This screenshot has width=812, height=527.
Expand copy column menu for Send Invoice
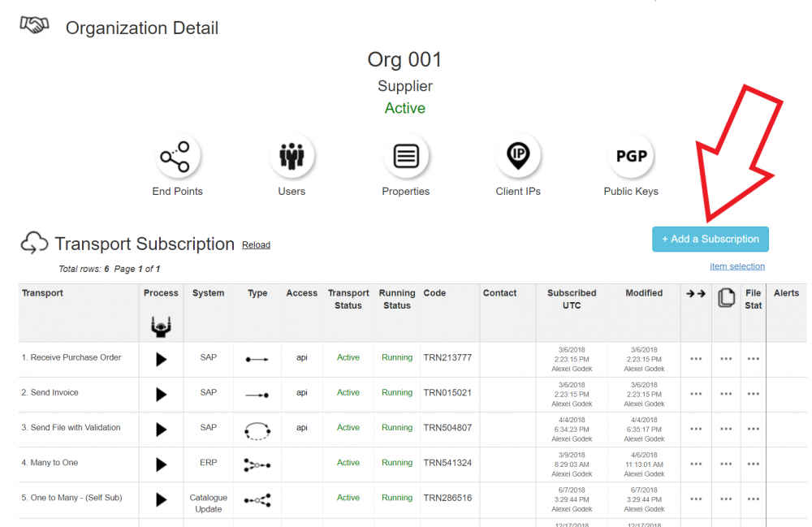[725, 394]
